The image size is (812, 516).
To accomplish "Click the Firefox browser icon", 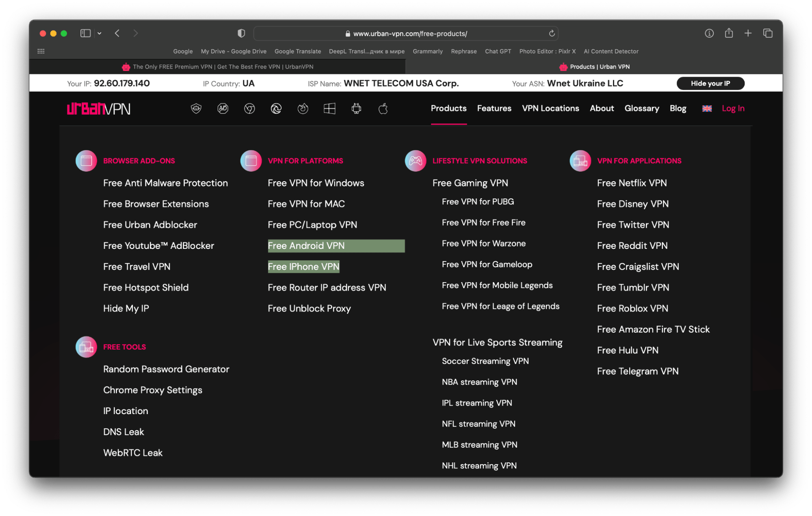I will (x=303, y=108).
